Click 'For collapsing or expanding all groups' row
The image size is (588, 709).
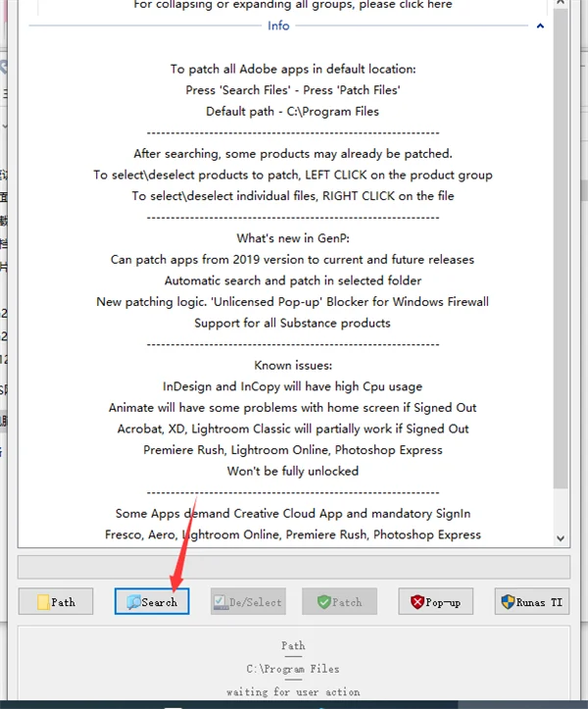pos(293,5)
